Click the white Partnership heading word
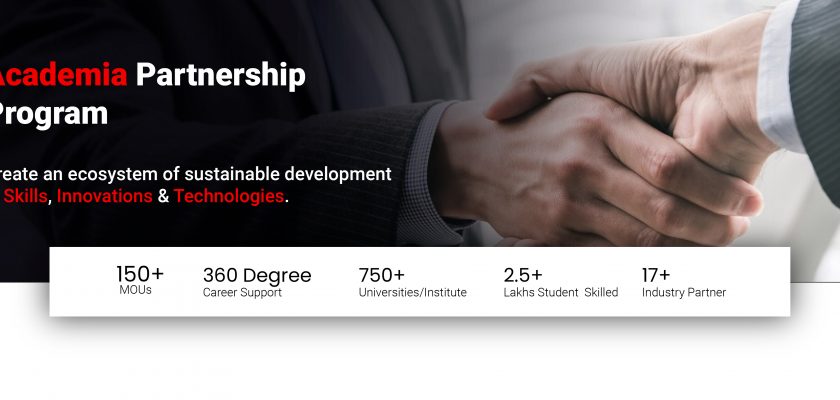This screenshot has height=400, width=840. click(221, 77)
